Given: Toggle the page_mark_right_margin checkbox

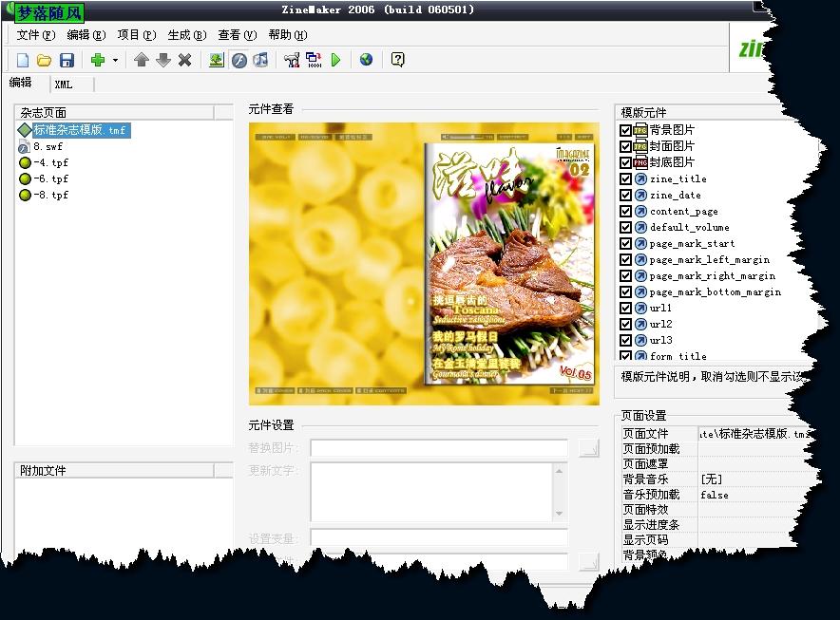Looking at the screenshot, I should [x=625, y=275].
